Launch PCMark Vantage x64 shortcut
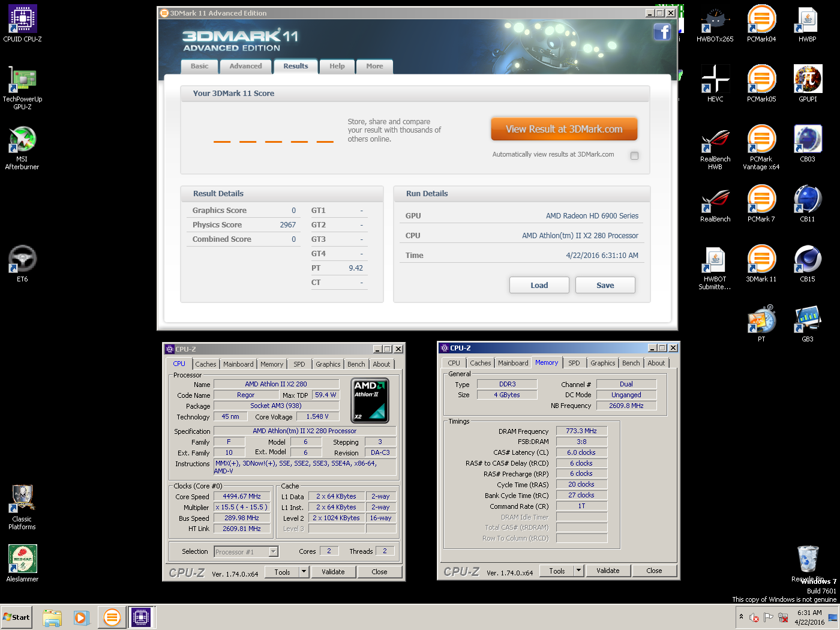Screen dimensions: 840x630 pyautogui.click(x=761, y=148)
